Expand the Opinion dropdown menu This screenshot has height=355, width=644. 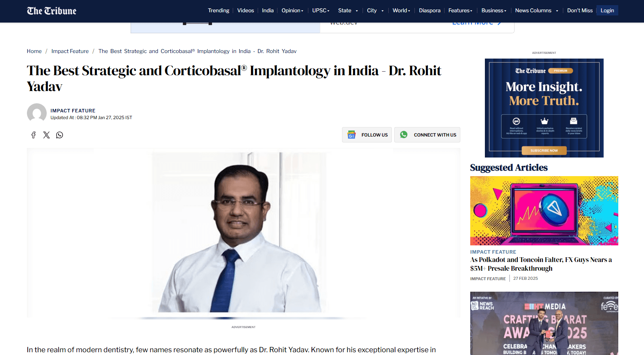(292, 11)
